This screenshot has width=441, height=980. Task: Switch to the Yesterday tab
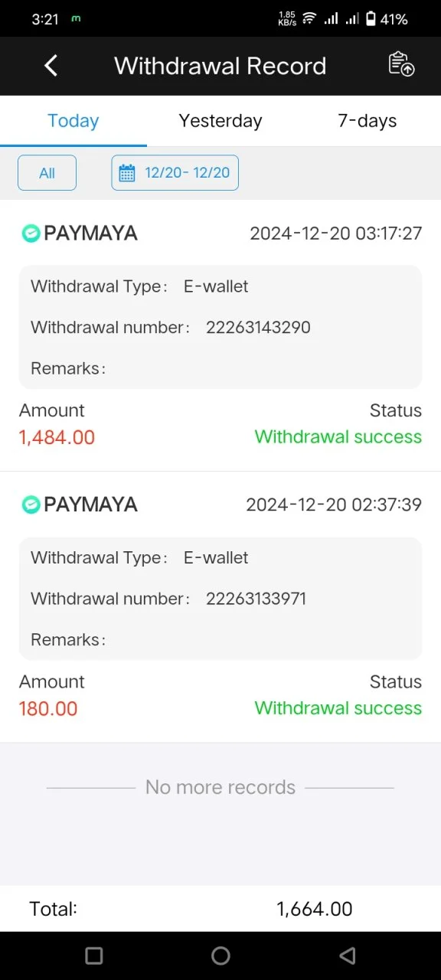pyautogui.click(x=220, y=121)
